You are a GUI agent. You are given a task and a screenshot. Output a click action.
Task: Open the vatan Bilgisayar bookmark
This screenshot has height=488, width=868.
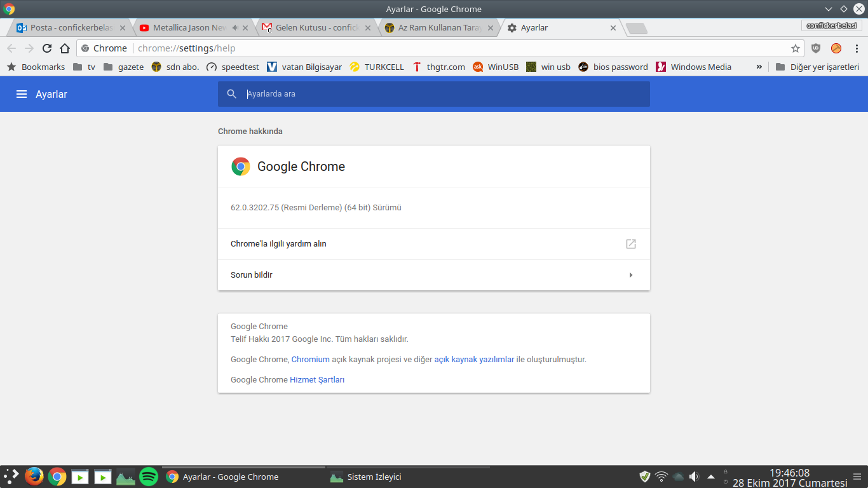[304, 67]
